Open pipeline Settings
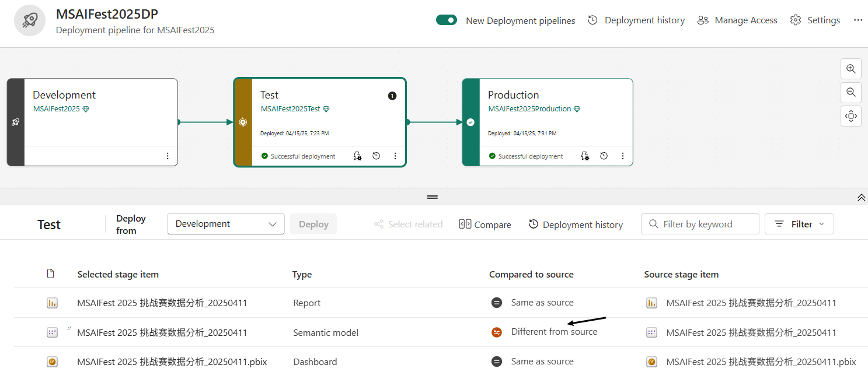 coord(815,20)
